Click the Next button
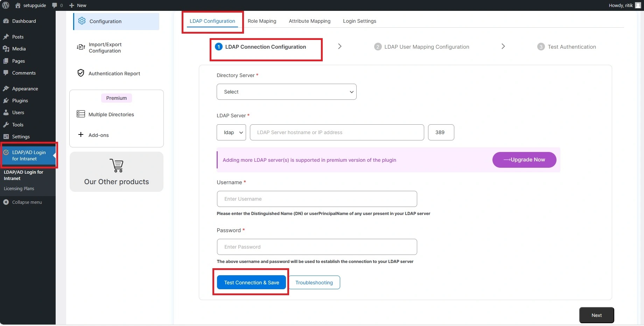Viewport: 644px width, 326px height. [x=596, y=315]
